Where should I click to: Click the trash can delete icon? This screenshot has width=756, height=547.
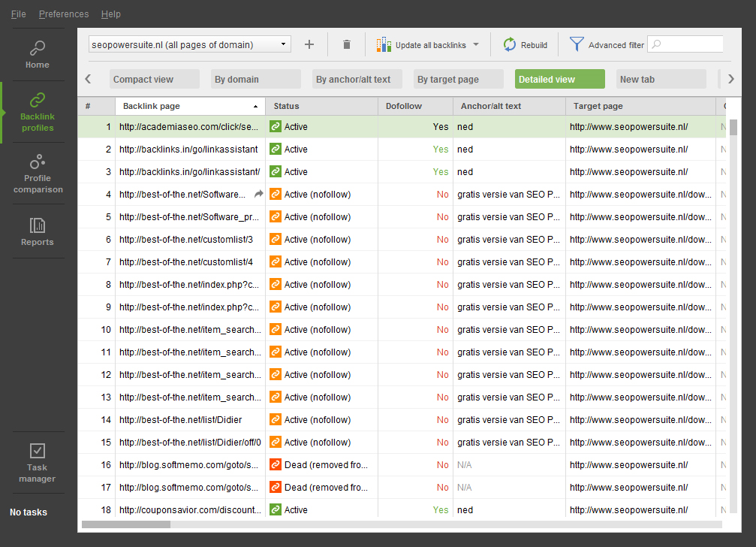(x=346, y=45)
